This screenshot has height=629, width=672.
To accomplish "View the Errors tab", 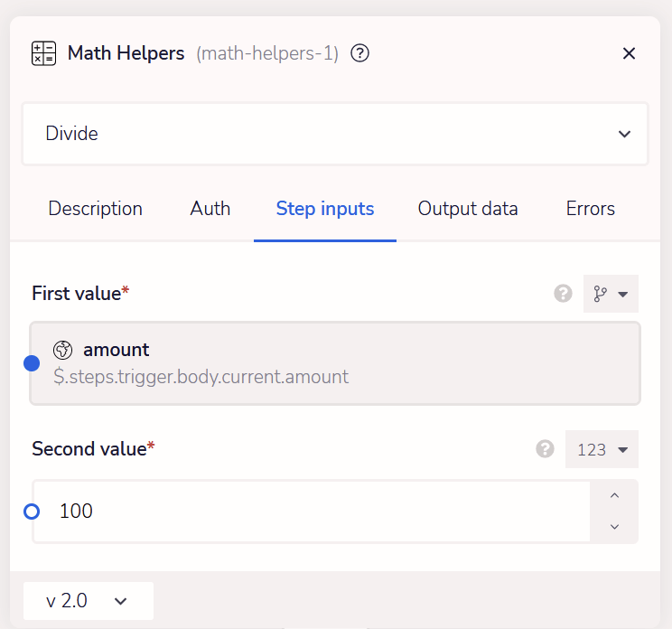I will (x=590, y=209).
